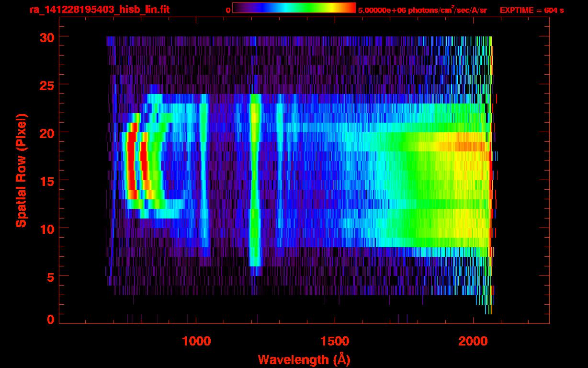
Task: Click the y-axis tick label 20
Action: tap(46, 132)
